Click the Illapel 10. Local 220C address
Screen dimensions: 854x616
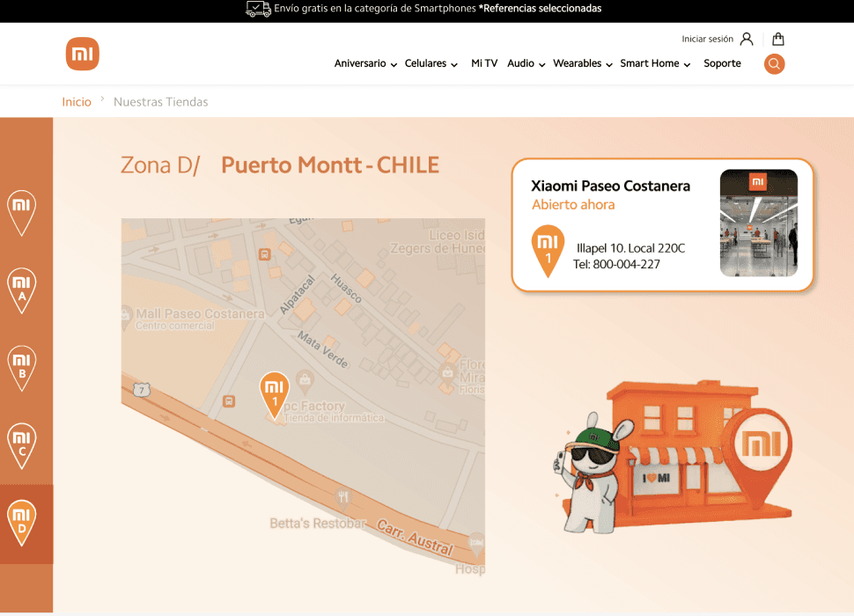coord(630,248)
